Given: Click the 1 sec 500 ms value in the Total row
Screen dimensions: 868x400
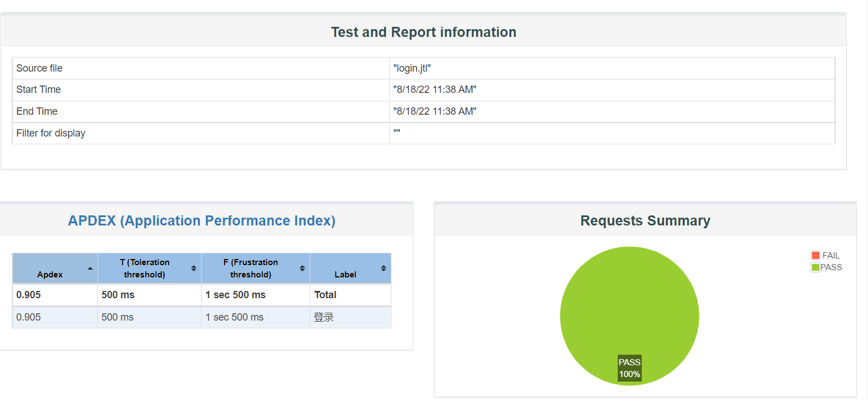Looking at the screenshot, I should point(235,295).
